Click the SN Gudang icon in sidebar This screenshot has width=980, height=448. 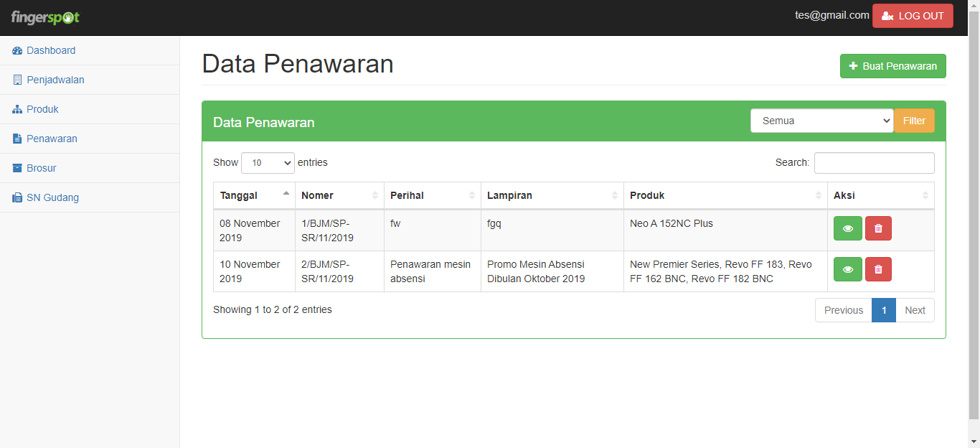(x=17, y=198)
